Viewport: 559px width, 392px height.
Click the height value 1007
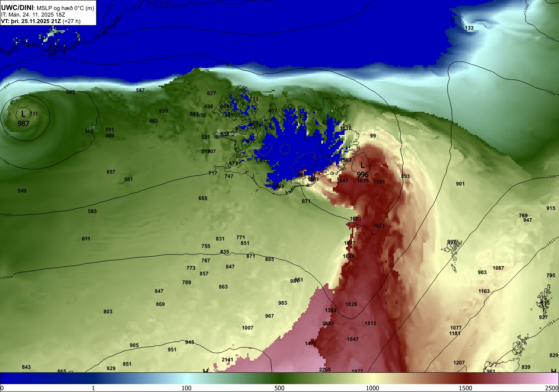tap(248, 328)
